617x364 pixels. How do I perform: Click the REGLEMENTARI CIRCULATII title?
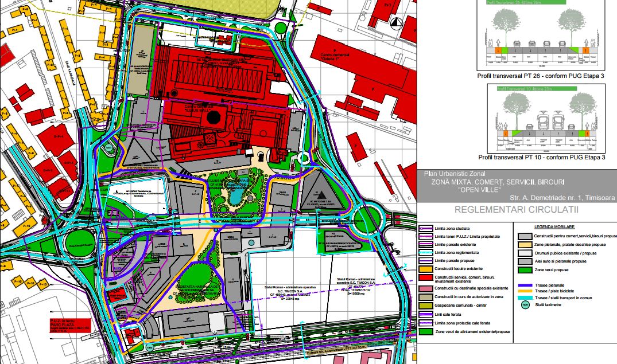(x=516, y=210)
